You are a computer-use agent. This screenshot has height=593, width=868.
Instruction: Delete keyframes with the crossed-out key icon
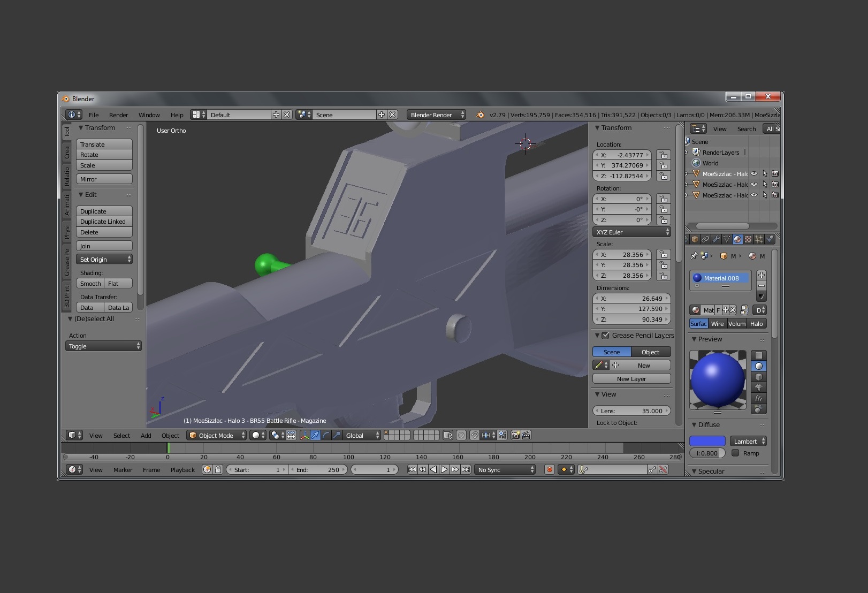[663, 469]
